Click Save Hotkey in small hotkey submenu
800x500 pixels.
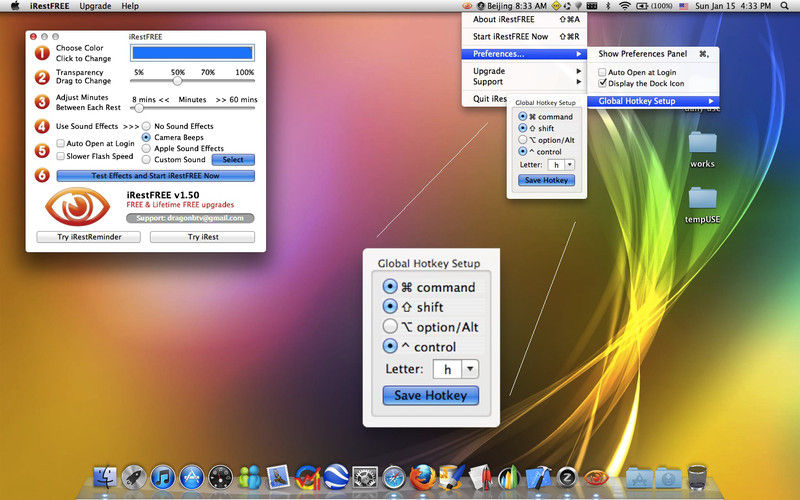tap(546, 180)
